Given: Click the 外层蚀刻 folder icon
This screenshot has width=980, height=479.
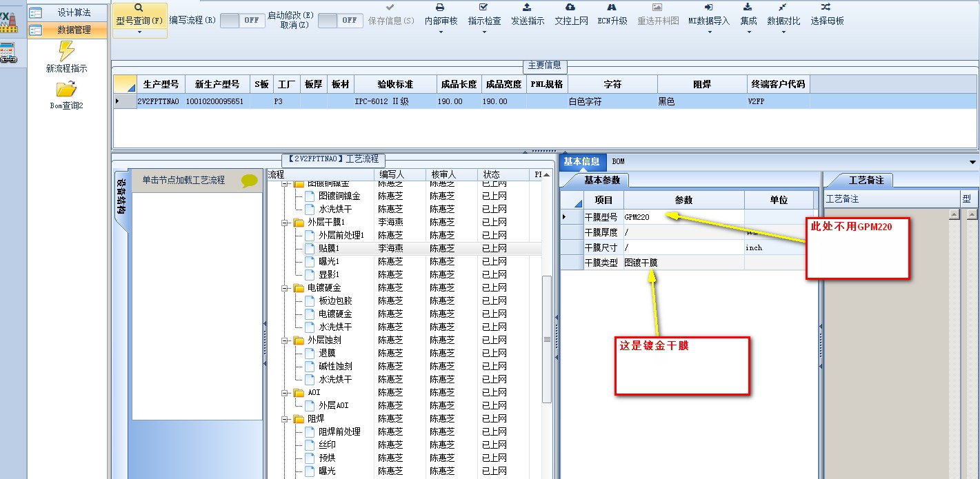Looking at the screenshot, I should [299, 340].
